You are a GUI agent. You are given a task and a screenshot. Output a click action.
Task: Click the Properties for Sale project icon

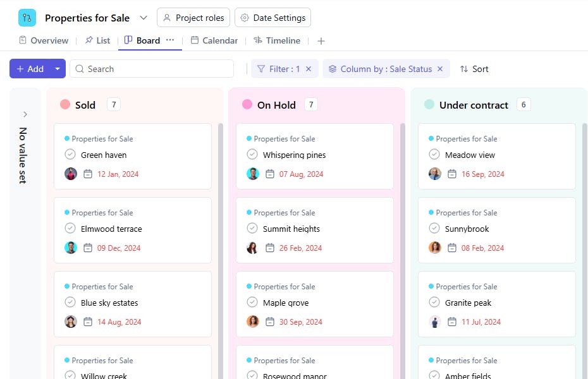[x=27, y=18]
